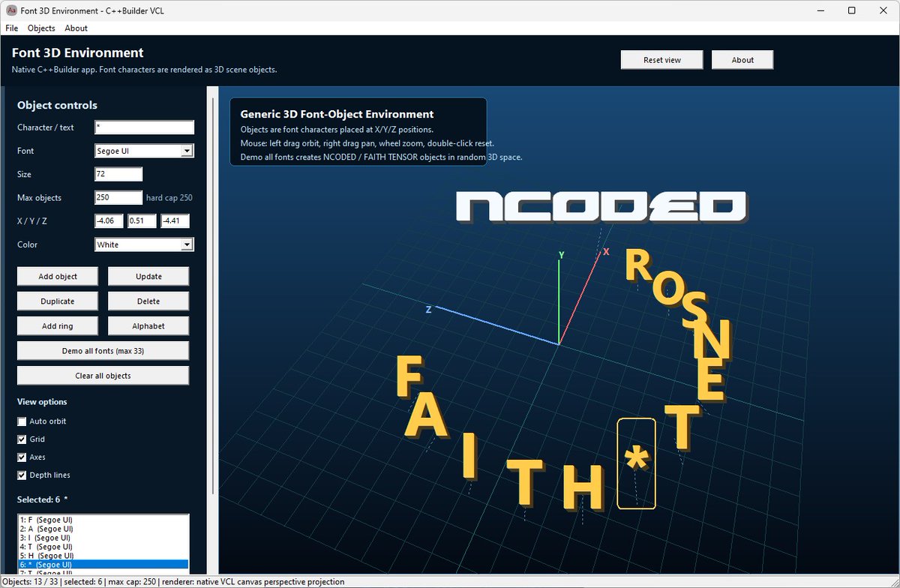Click the Size field showing 72
Screen dimensions: 900x588
(118, 174)
